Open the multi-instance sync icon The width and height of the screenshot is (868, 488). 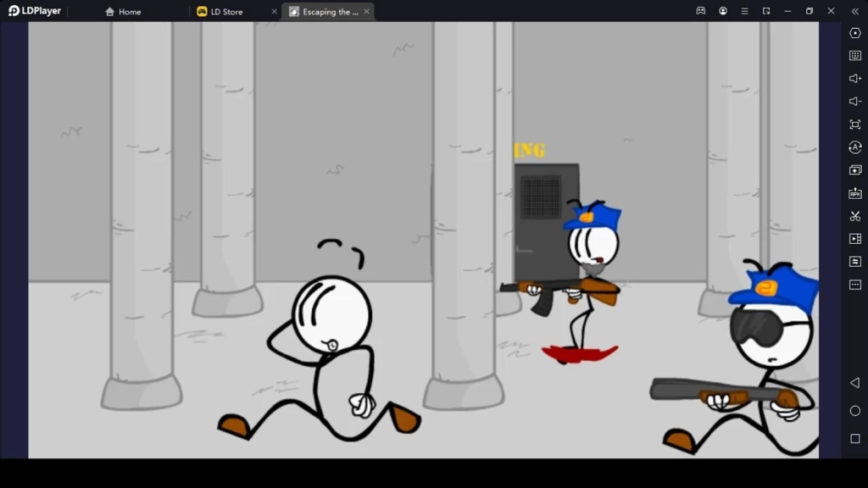click(855, 169)
